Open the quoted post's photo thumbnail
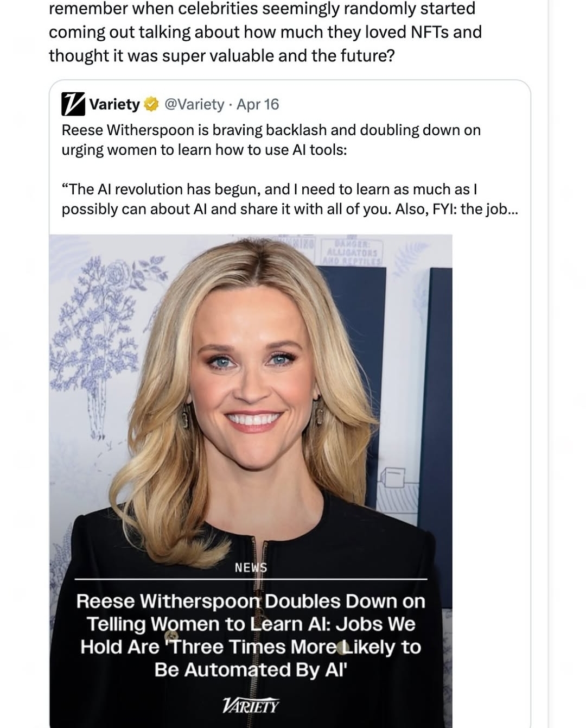 [x=251, y=480]
